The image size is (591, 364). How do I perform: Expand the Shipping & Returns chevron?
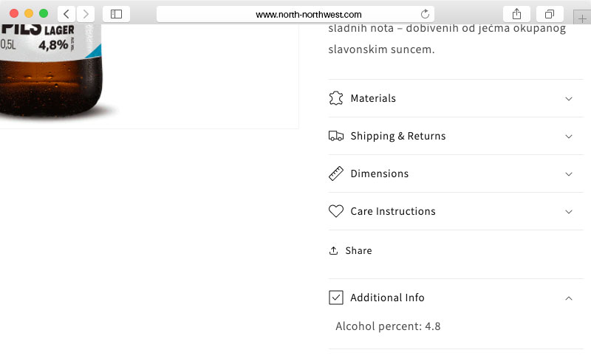(x=569, y=137)
